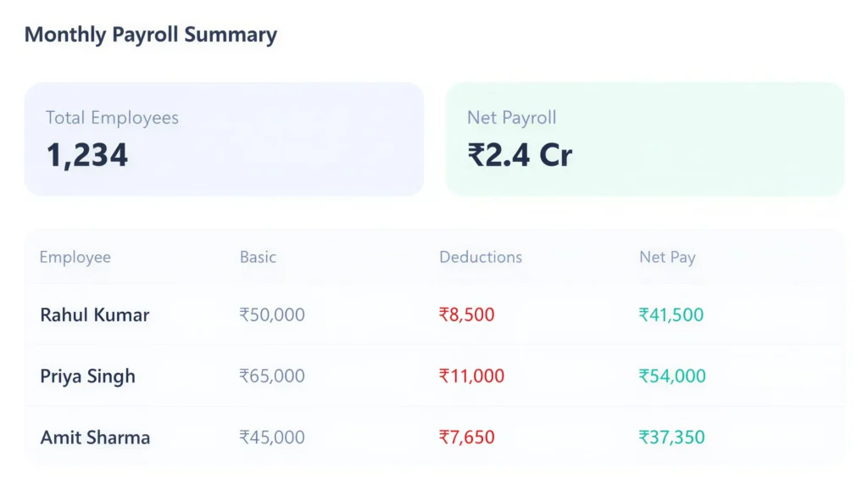Select the Employee column header
This screenshot has width=868, height=490.
click(x=75, y=257)
